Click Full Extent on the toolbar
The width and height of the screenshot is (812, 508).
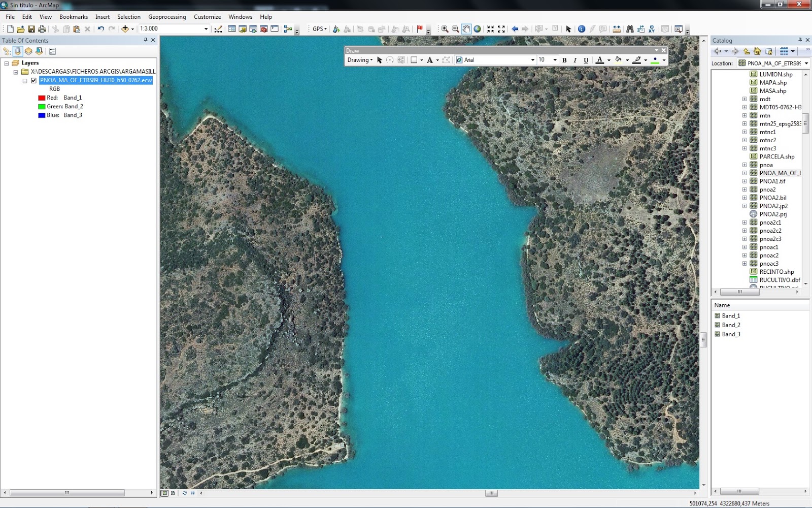[x=478, y=28]
